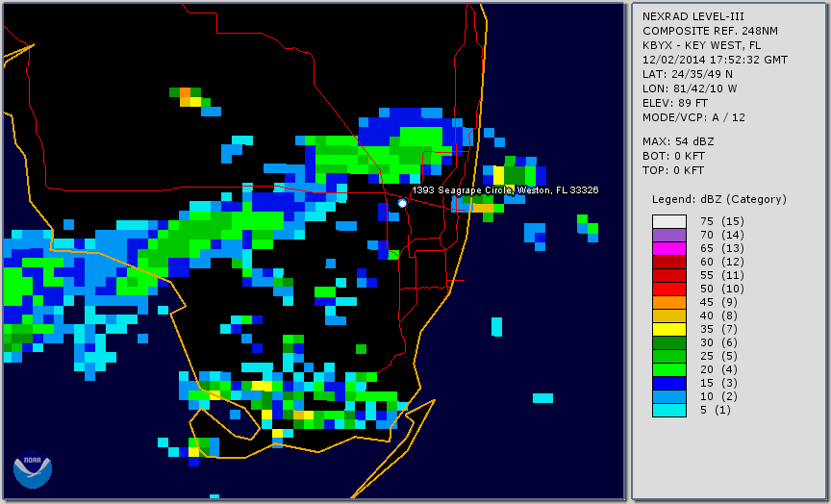This screenshot has height=504, width=831.
Task: Select the dark green 30 dBZ swatch
Action: click(669, 342)
